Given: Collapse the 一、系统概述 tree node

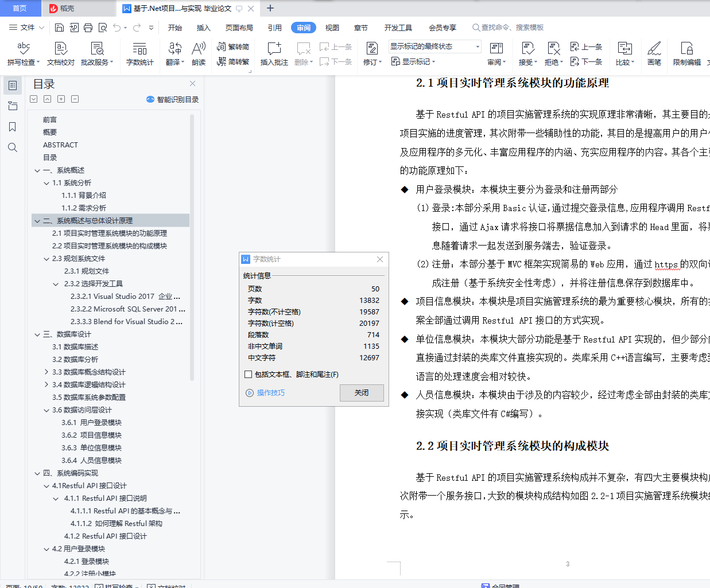Looking at the screenshot, I should 37,170.
